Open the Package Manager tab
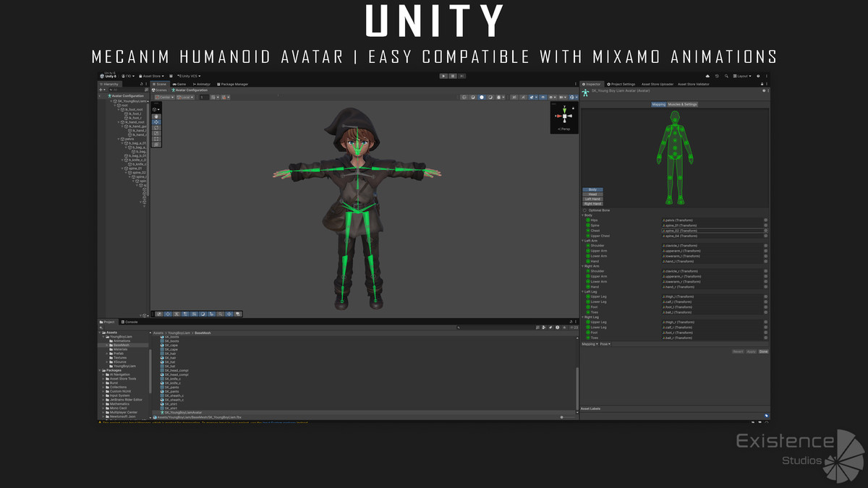Viewport: 868px width, 488px height. point(232,84)
